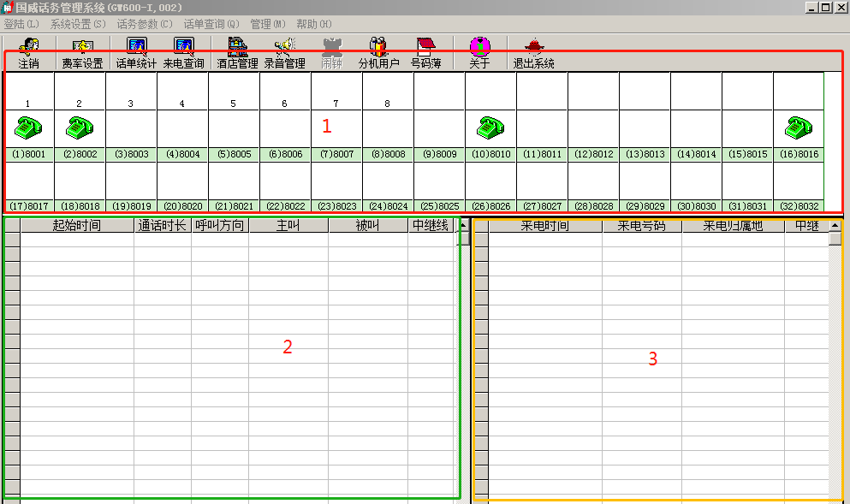The height and width of the screenshot is (504, 850).
Task: Open the 系统设置(S) menu
Action: pos(78,24)
